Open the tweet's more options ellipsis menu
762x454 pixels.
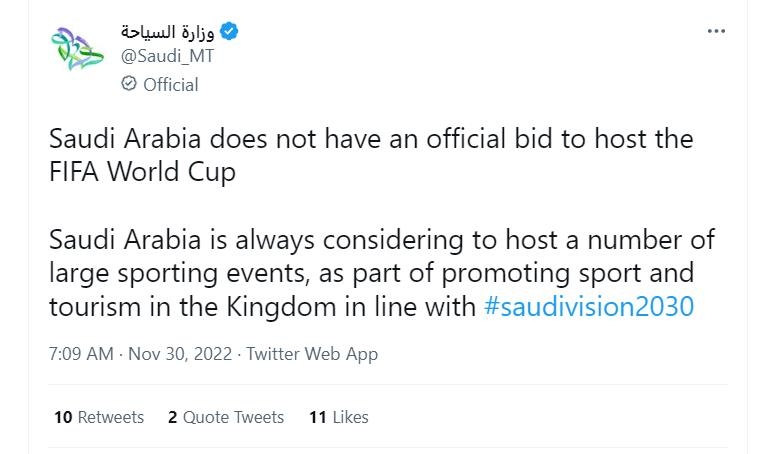pyautogui.click(x=716, y=31)
